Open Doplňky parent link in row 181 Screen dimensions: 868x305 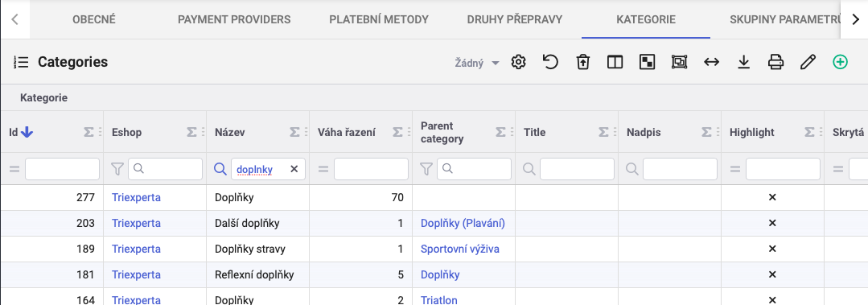440,274
